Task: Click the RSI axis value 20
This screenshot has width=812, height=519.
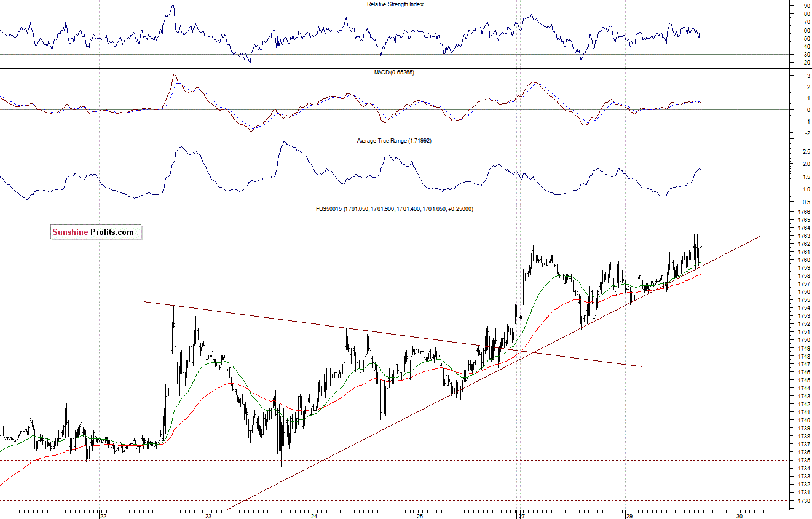Action: pos(806,63)
